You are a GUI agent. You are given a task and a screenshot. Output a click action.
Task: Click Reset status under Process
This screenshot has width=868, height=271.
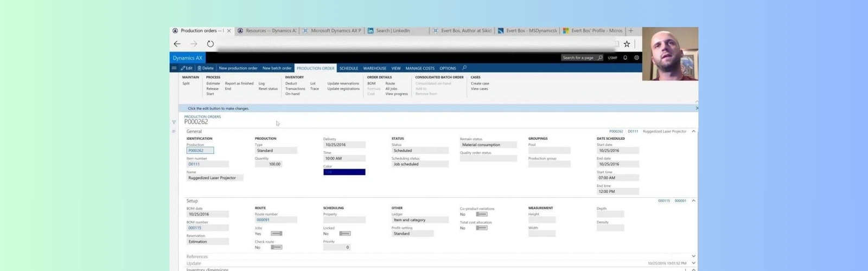tap(268, 89)
